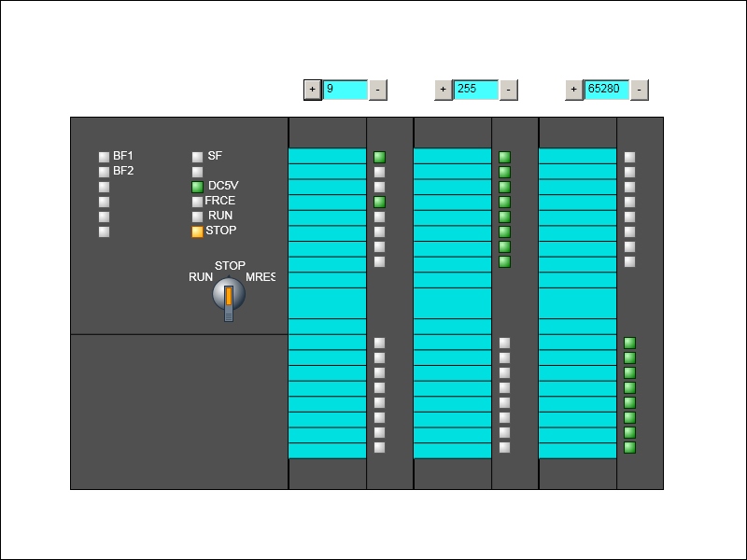Click topmost green LED of module valued 9

point(379,157)
